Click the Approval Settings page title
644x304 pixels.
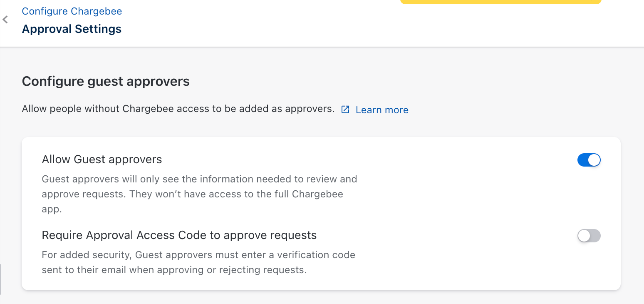point(72,29)
